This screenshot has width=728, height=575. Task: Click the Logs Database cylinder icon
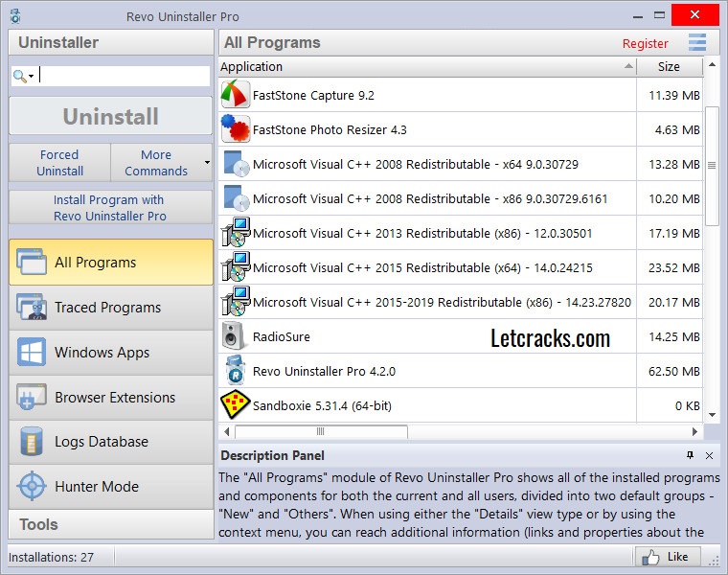(x=32, y=441)
